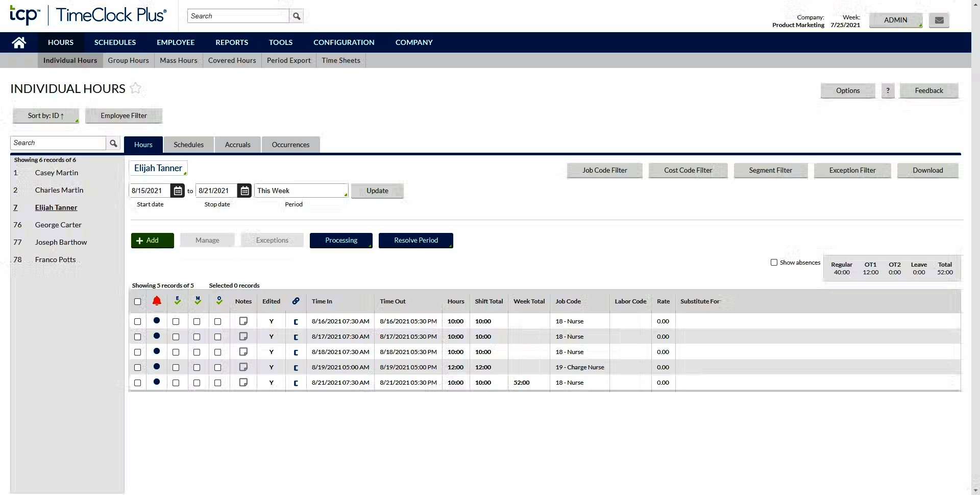This screenshot has height=495, width=980.
Task: Expand the Sort by: ID dropdown
Action: [x=45, y=116]
